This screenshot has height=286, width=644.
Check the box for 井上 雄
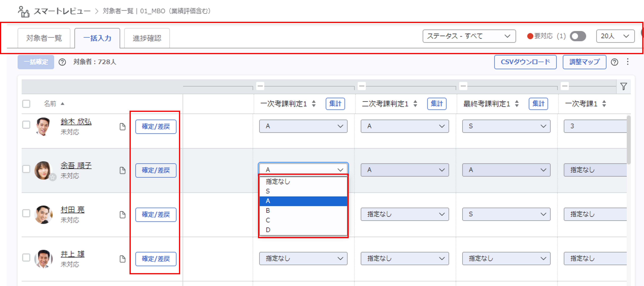[x=26, y=257]
